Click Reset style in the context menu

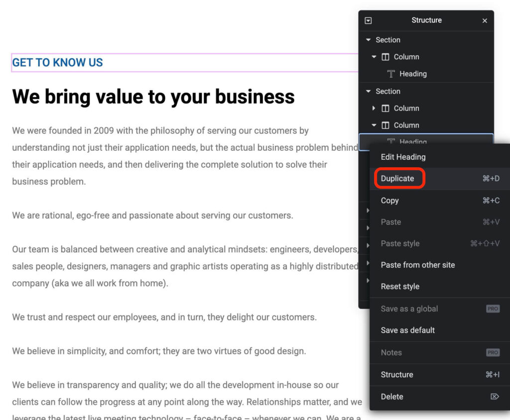click(400, 287)
